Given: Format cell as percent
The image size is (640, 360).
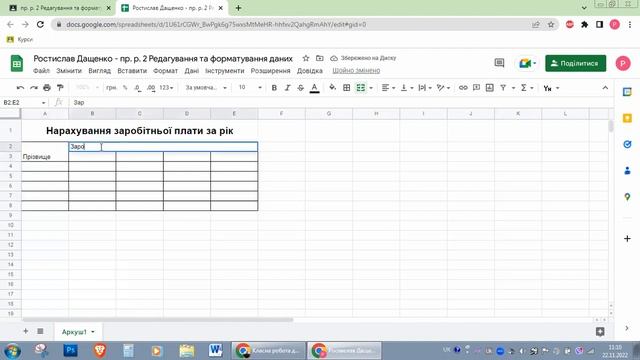Looking at the screenshot, I should coord(125,88).
